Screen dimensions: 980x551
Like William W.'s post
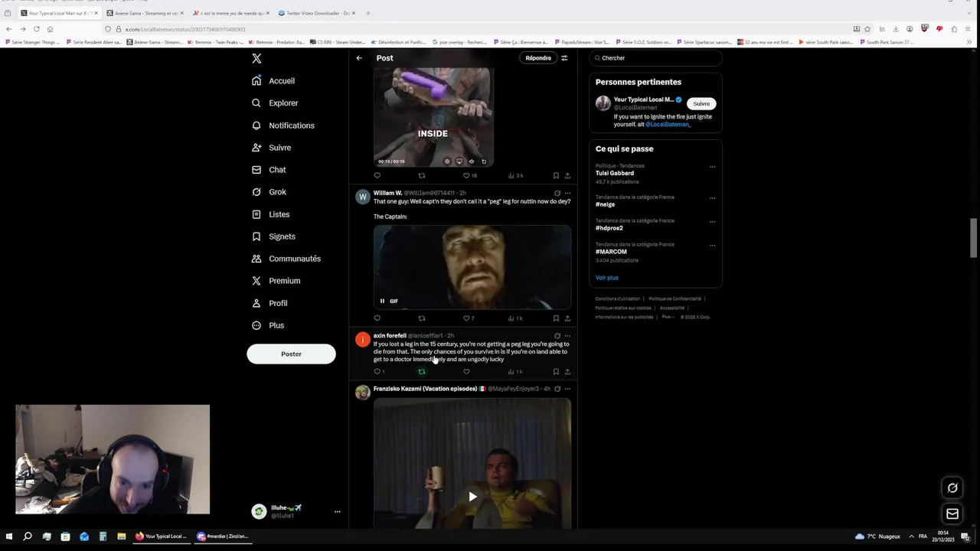pyautogui.click(x=466, y=318)
